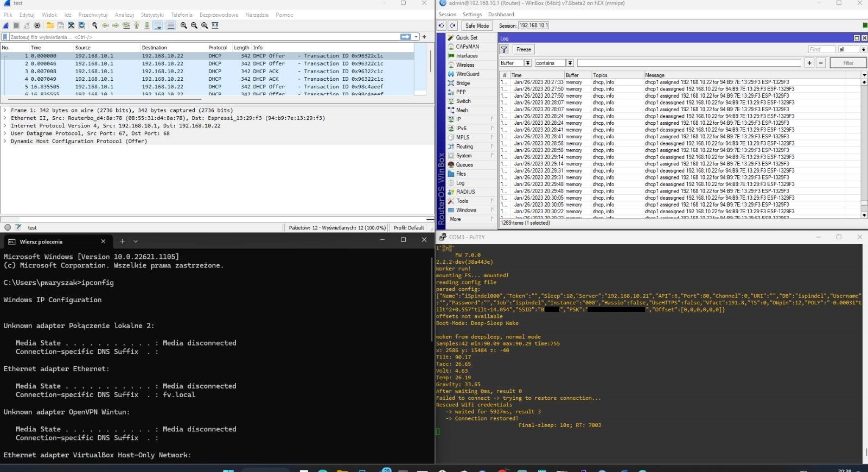The image size is (868, 472).
Task: Toggle auto-scroll during live capture
Action: pyautogui.click(x=158, y=25)
